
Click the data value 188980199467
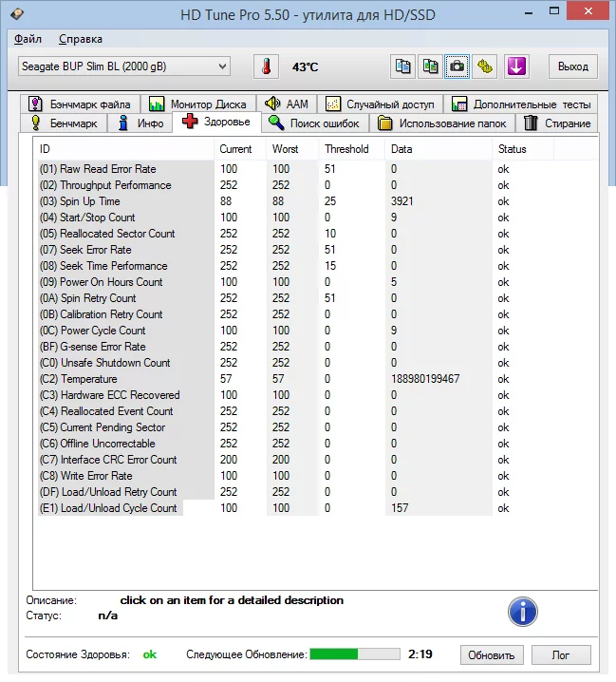point(425,378)
